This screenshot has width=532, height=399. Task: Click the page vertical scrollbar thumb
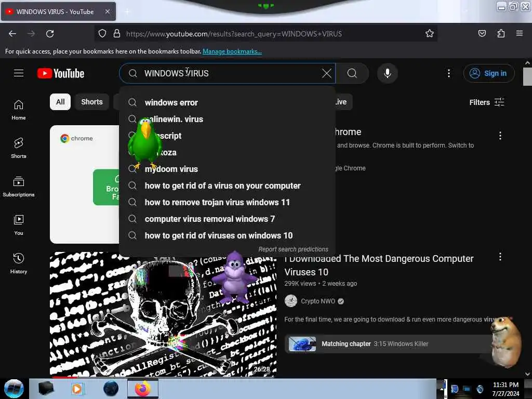(527, 76)
